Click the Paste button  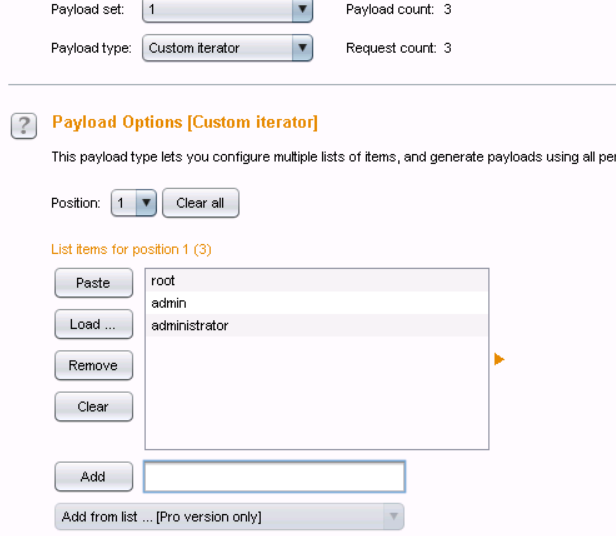(93, 283)
